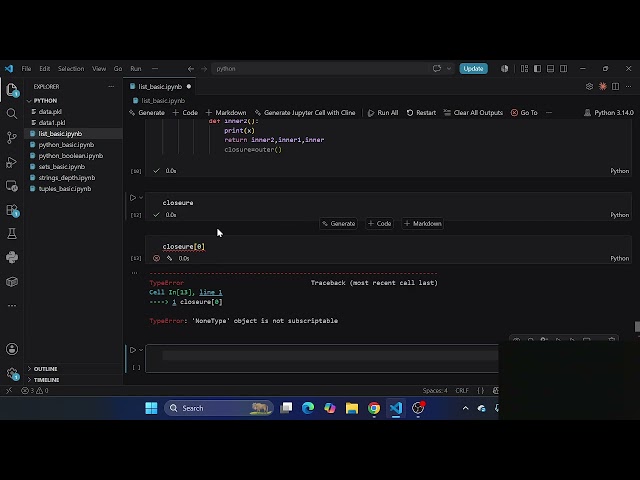640x480 pixels.
Task: Click inside the empty code cell editor
Action: pos(330,356)
